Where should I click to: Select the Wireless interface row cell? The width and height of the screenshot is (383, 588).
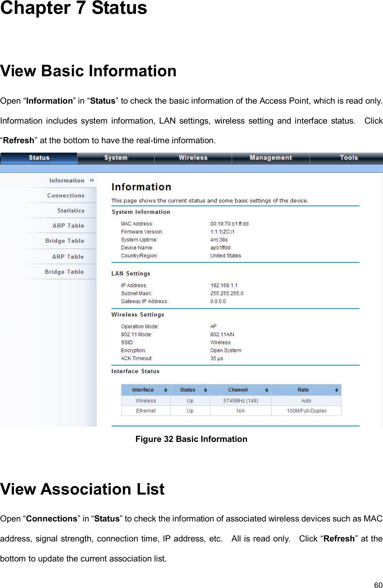[146, 401]
